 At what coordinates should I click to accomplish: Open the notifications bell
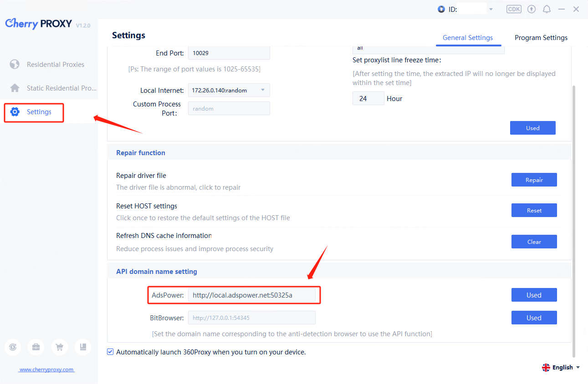coord(547,9)
